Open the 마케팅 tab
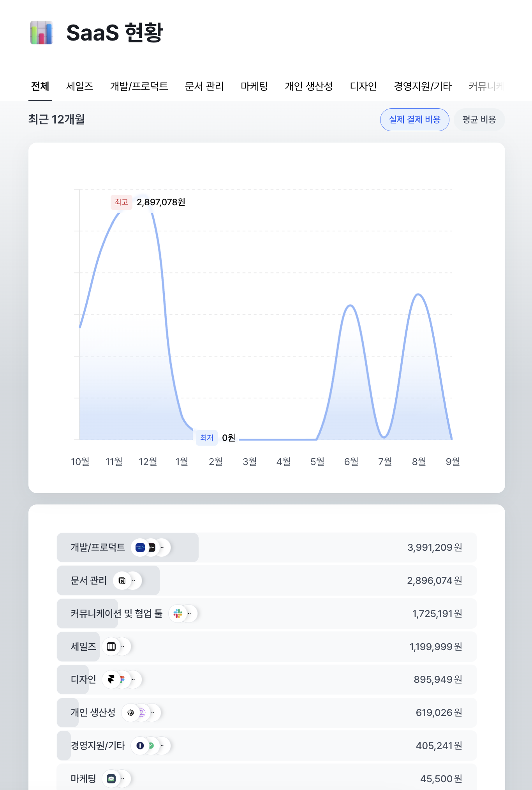532x790 pixels. (x=254, y=86)
